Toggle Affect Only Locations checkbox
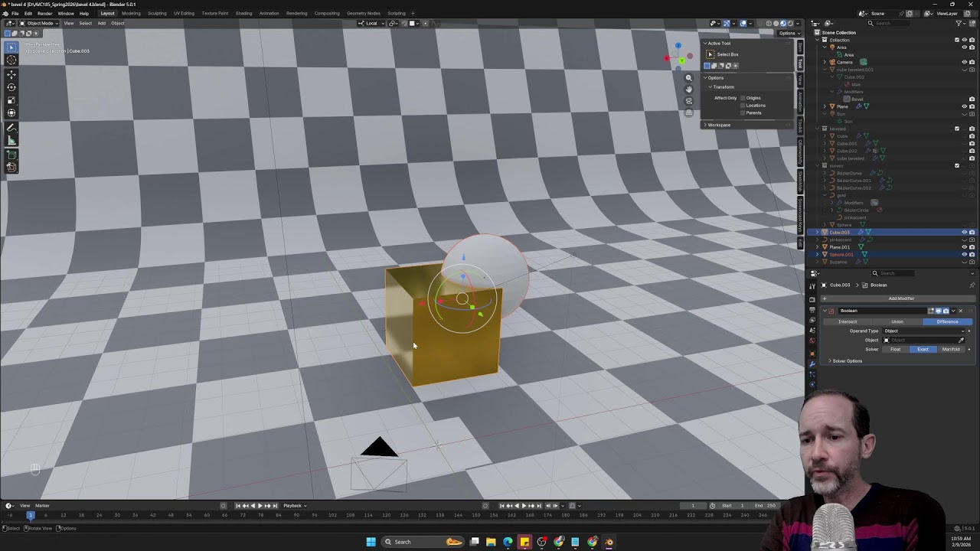Image resolution: width=980 pixels, height=551 pixels. [743, 106]
